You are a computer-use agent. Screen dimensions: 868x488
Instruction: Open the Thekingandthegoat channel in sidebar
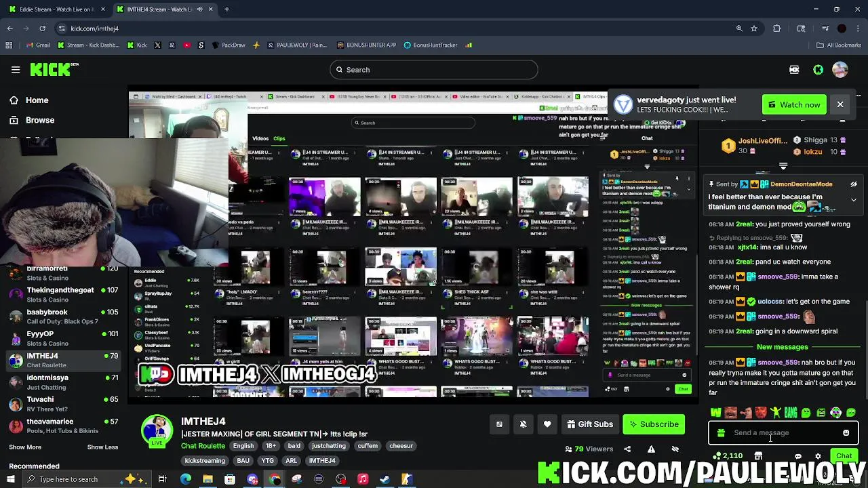point(63,294)
